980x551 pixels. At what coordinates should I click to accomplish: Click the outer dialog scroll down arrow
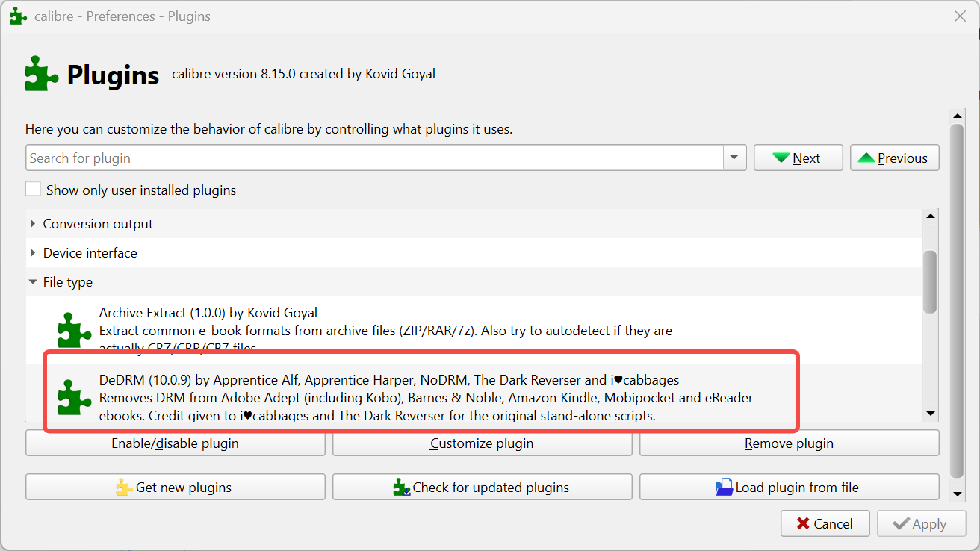957,494
